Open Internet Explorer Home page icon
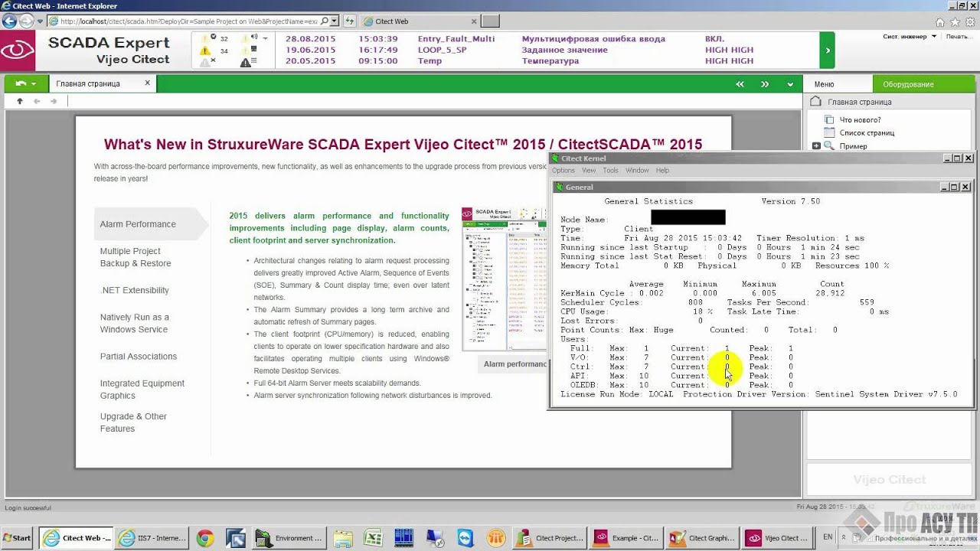 (x=939, y=21)
